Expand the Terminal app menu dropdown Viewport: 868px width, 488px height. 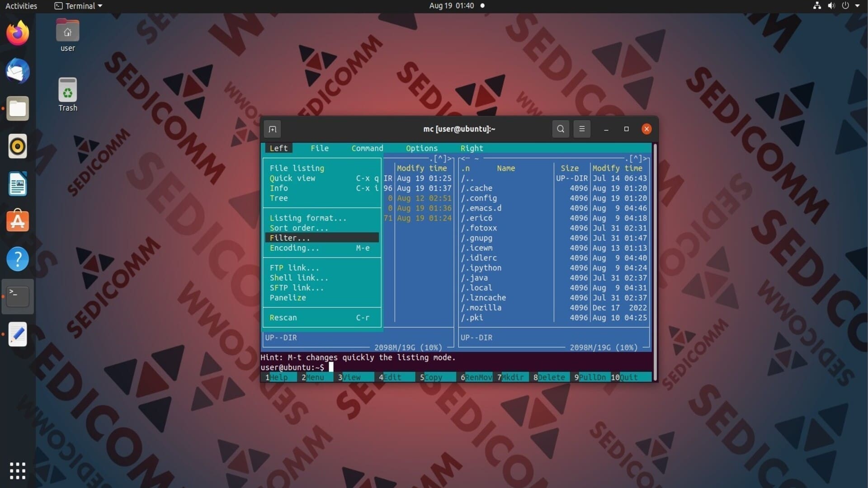click(x=78, y=6)
